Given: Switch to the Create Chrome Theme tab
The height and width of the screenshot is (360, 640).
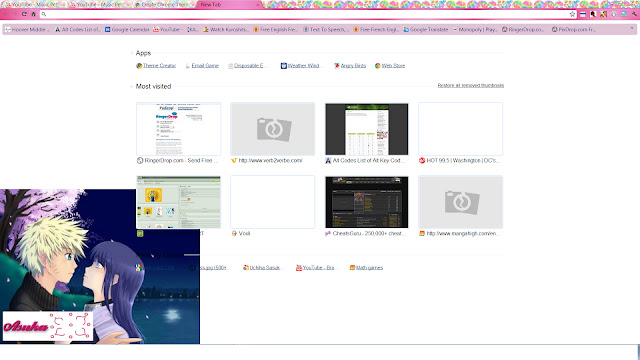Looking at the screenshot, I should [164, 4].
